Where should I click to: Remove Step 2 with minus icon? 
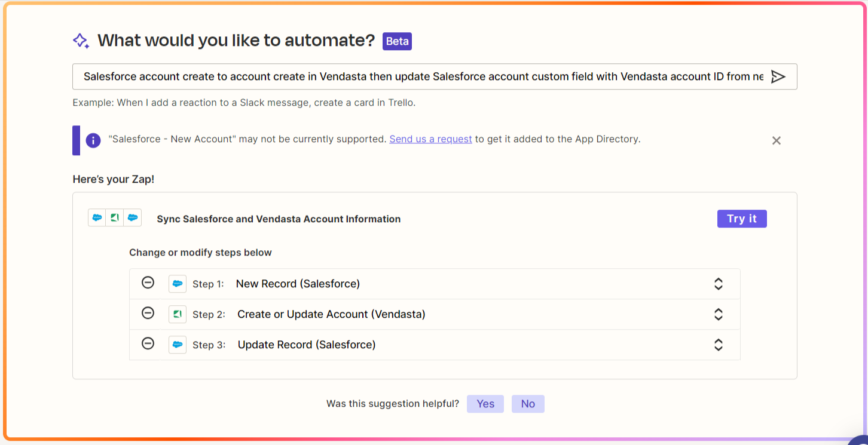coord(148,313)
